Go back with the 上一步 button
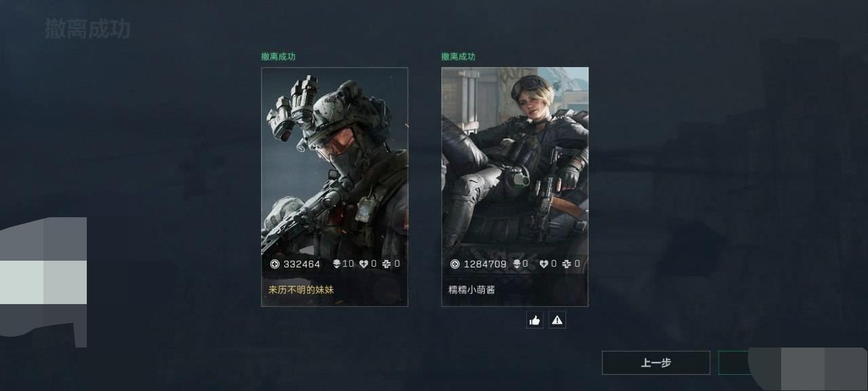Viewport: 868px width, 391px height. pos(656,362)
